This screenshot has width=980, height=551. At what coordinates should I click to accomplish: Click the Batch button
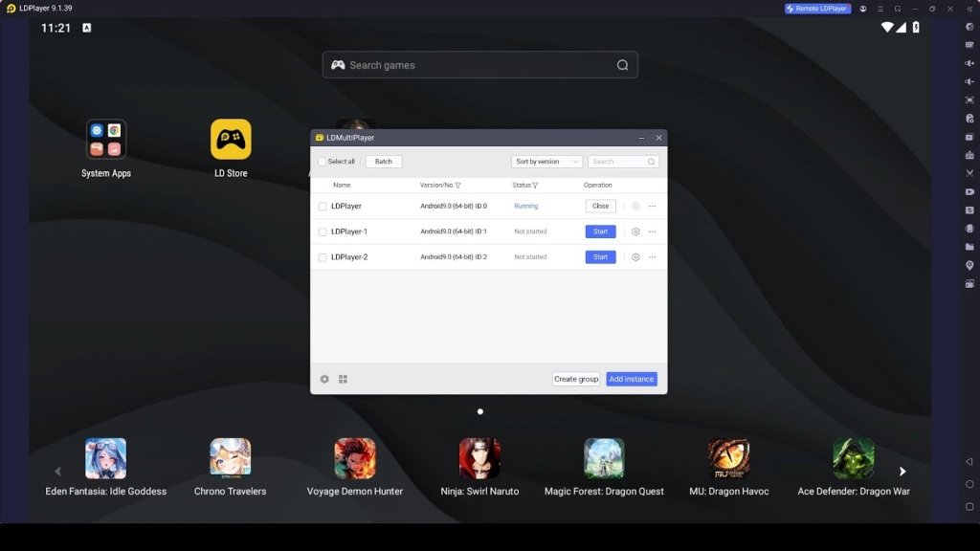click(x=383, y=161)
